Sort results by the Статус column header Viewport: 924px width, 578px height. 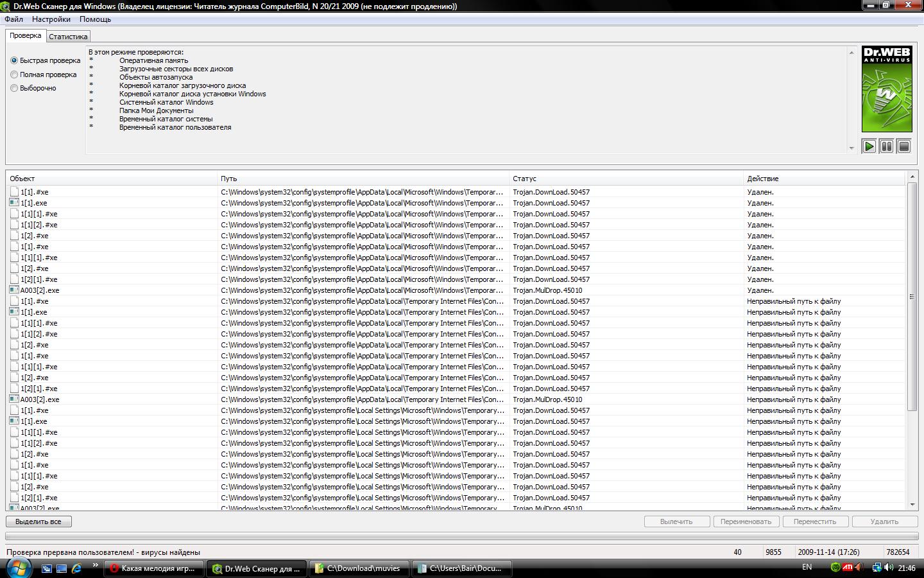(x=524, y=179)
